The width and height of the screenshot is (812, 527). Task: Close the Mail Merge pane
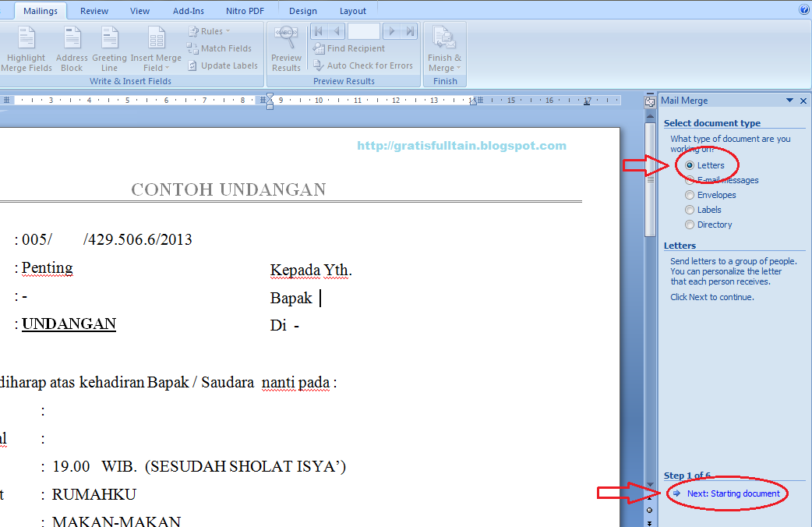point(803,101)
